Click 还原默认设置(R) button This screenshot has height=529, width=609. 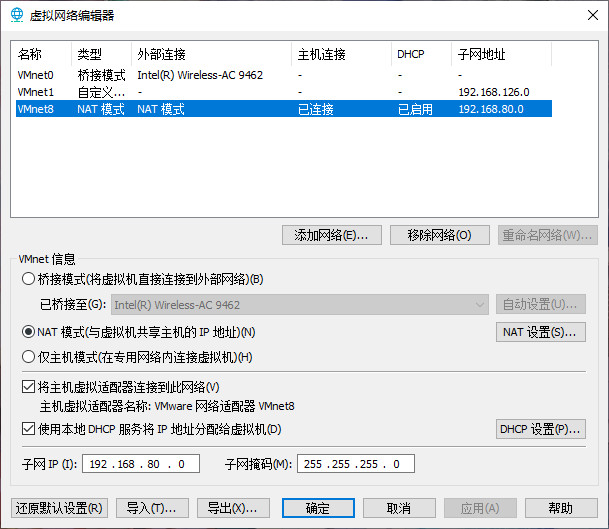point(59,508)
